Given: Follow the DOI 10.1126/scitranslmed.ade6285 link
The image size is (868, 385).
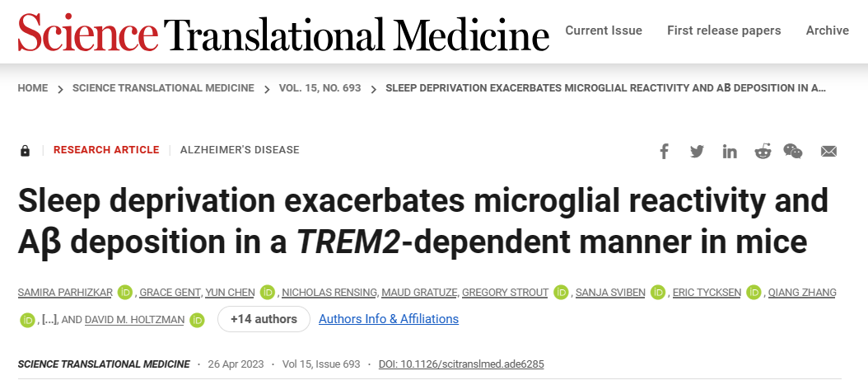Looking at the screenshot, I should pos(461,364).
